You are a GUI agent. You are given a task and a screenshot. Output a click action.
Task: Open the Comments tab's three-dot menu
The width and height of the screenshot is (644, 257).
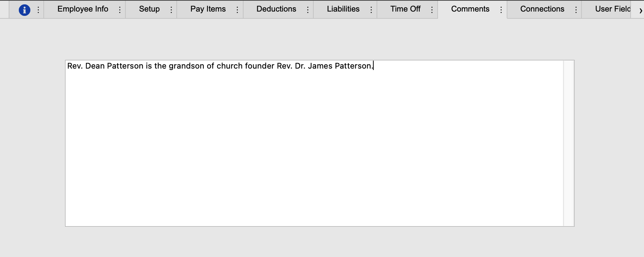pyautogui.click(x=501, y=10)
